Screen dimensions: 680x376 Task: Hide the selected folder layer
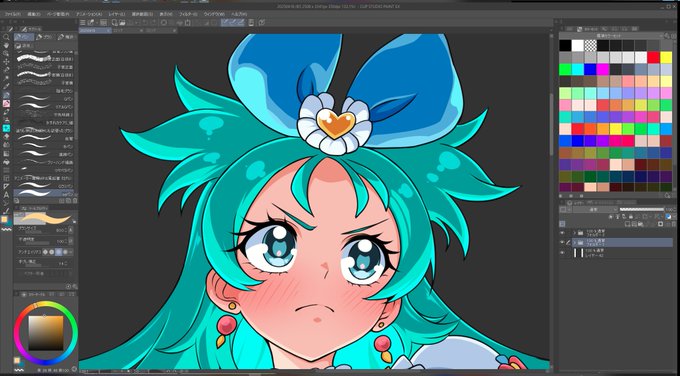tap(562, 242)
